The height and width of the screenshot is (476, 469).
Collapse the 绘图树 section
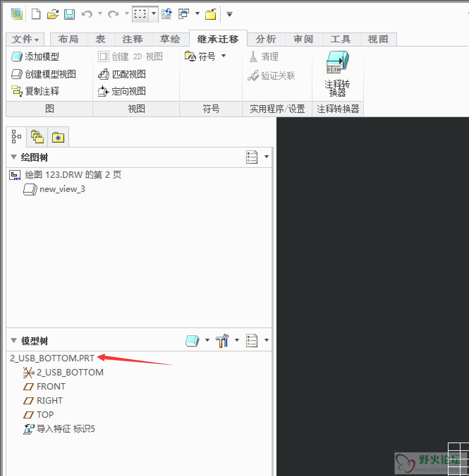click(x=14, y=157)
